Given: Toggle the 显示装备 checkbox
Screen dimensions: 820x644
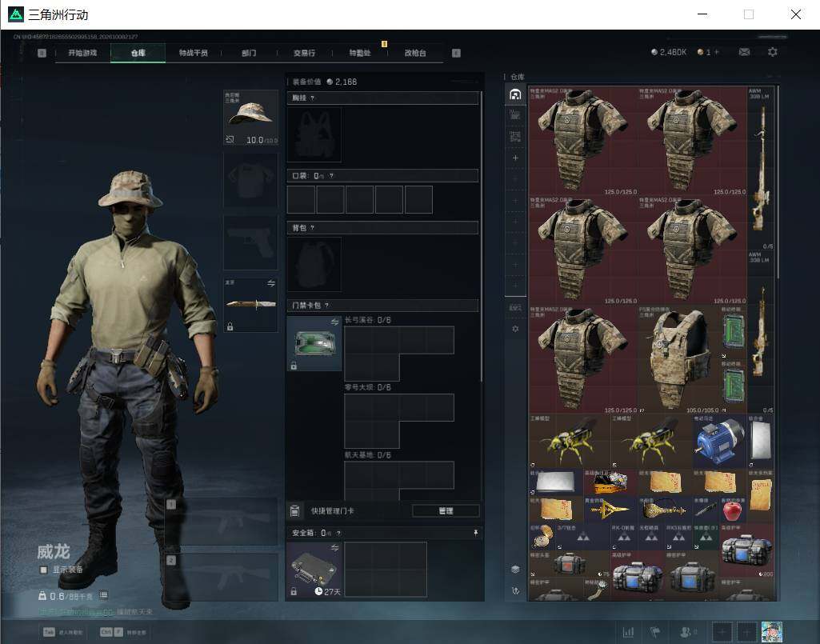Looking at the screenshot, I should (44, 570).
